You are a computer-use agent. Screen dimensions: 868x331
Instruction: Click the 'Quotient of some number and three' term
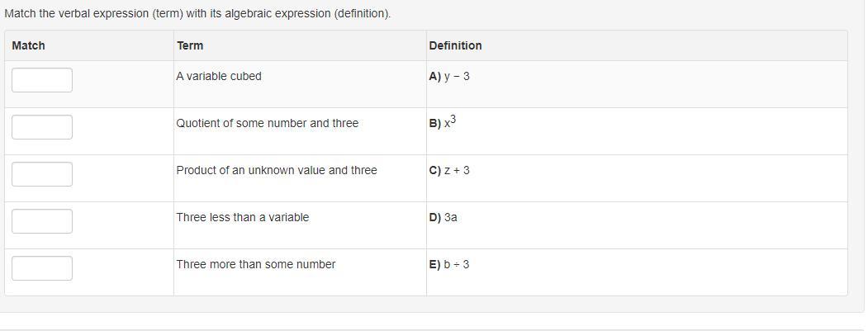267,123
